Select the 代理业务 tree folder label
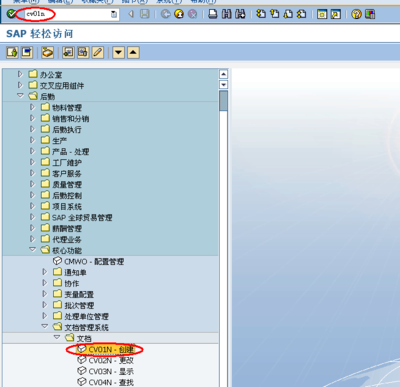 pos(67,239)
